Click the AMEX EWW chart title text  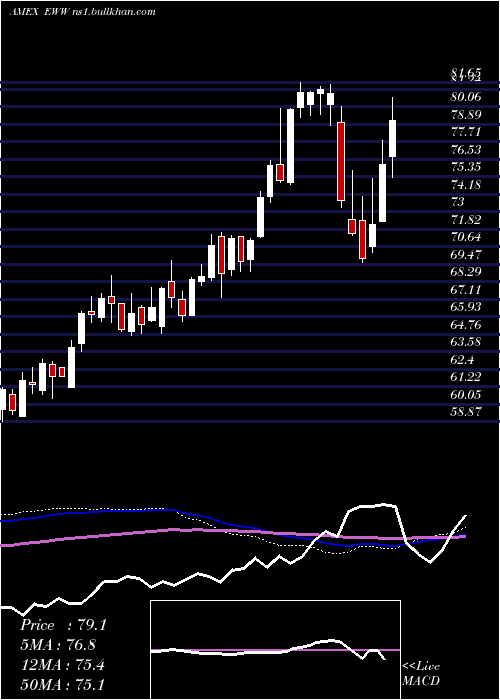coord(83,12)
